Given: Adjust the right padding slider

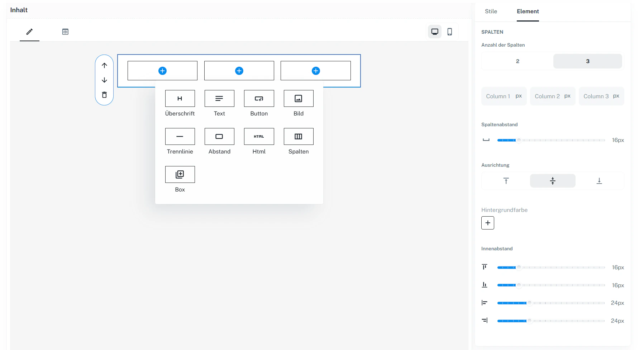Looking at the screenshot, I should tap(551, 321).
